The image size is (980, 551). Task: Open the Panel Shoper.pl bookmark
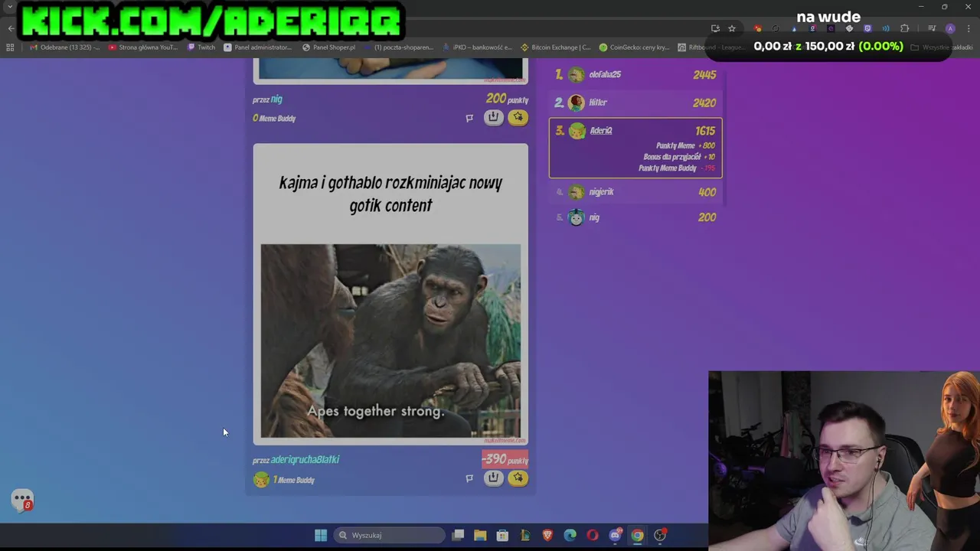click(329, 47)
